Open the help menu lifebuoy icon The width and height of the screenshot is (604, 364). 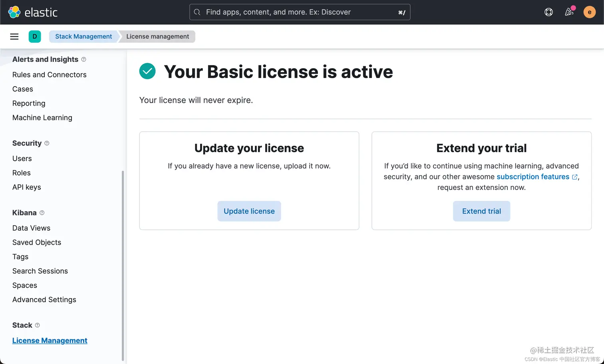coord(548,12)
